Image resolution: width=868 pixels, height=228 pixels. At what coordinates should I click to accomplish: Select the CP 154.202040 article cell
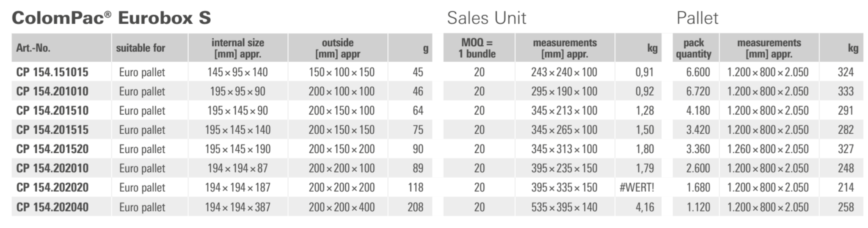(x=52, y=207)
